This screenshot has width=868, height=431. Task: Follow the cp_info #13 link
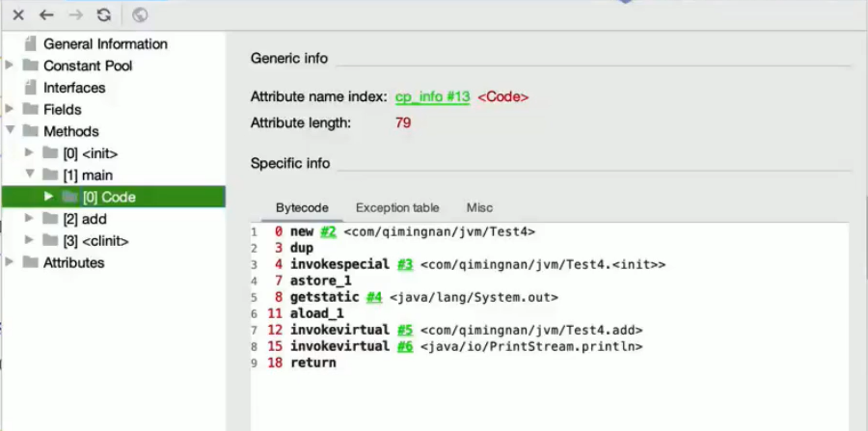[432, 97]
